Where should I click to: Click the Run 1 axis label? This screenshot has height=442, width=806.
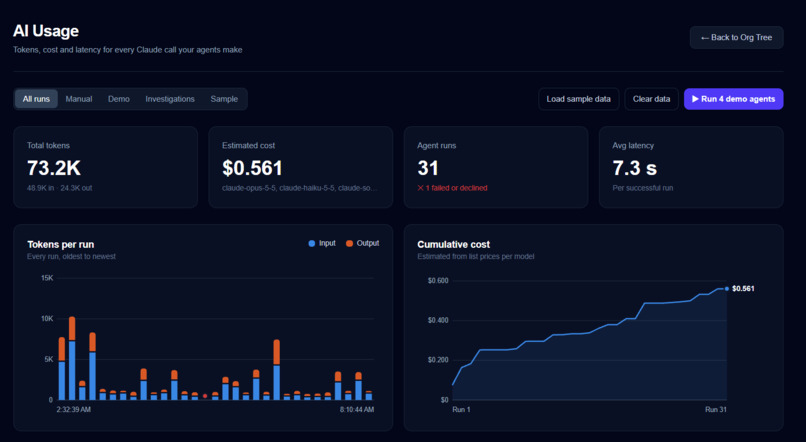[x=461, y=410]
